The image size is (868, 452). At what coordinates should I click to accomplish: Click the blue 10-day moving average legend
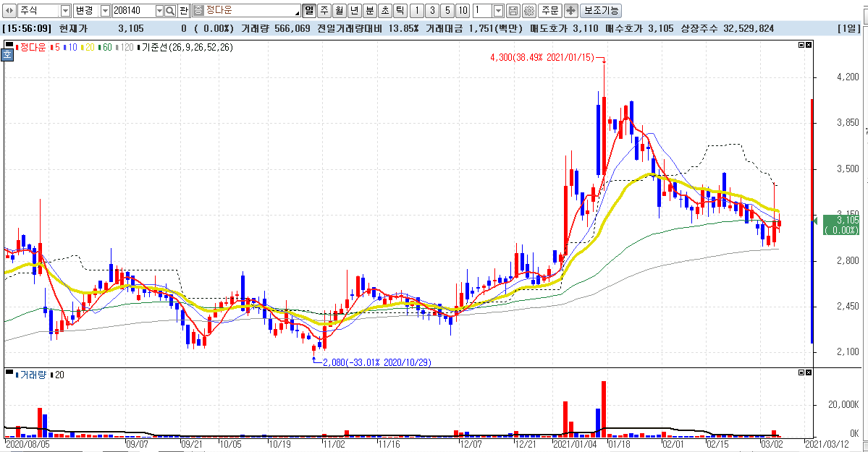tap(70, 48)
